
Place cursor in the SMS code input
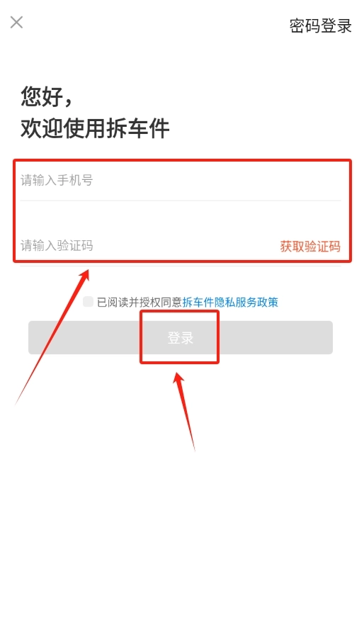(x=148, y=245)
